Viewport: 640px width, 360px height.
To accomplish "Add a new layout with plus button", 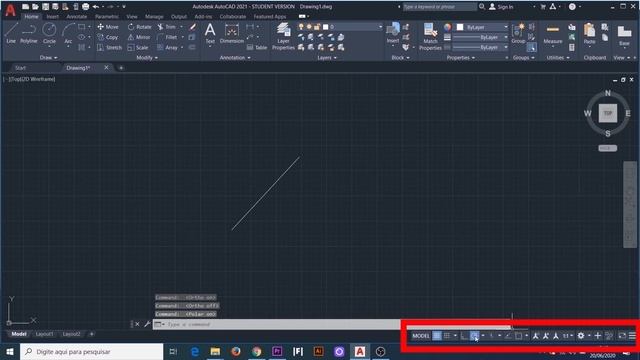I will (91, 334).
